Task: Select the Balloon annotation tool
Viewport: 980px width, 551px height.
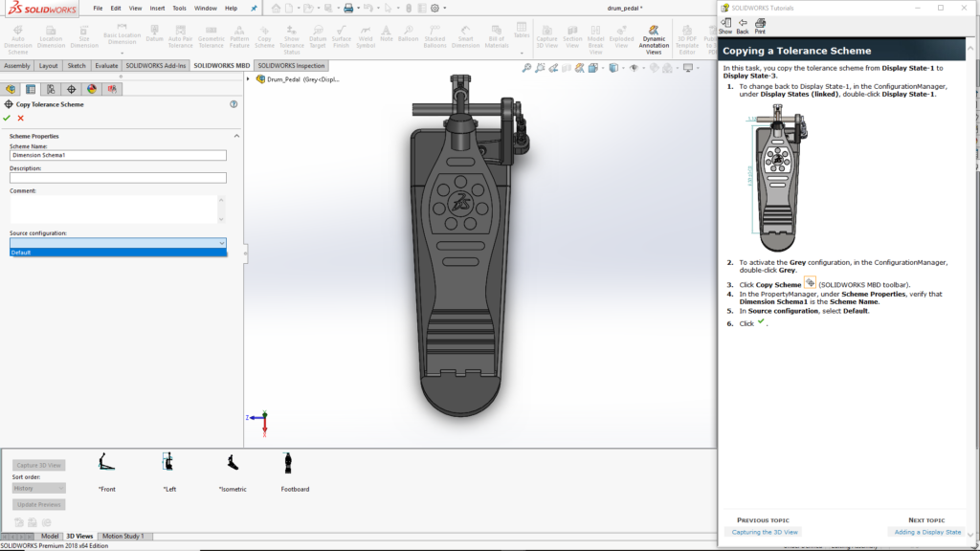Action: [408, 34]
